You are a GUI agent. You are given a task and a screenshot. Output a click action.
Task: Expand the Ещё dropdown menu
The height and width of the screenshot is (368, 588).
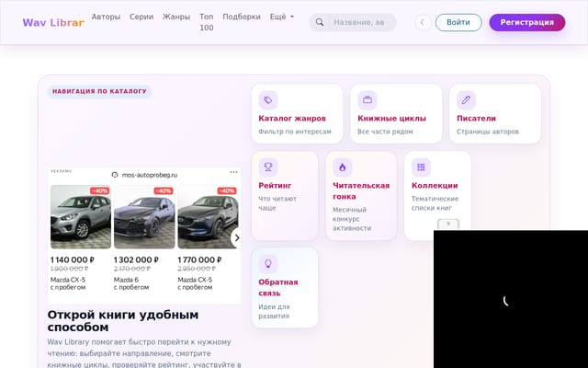pyautogui.click(x=282, y=17)
